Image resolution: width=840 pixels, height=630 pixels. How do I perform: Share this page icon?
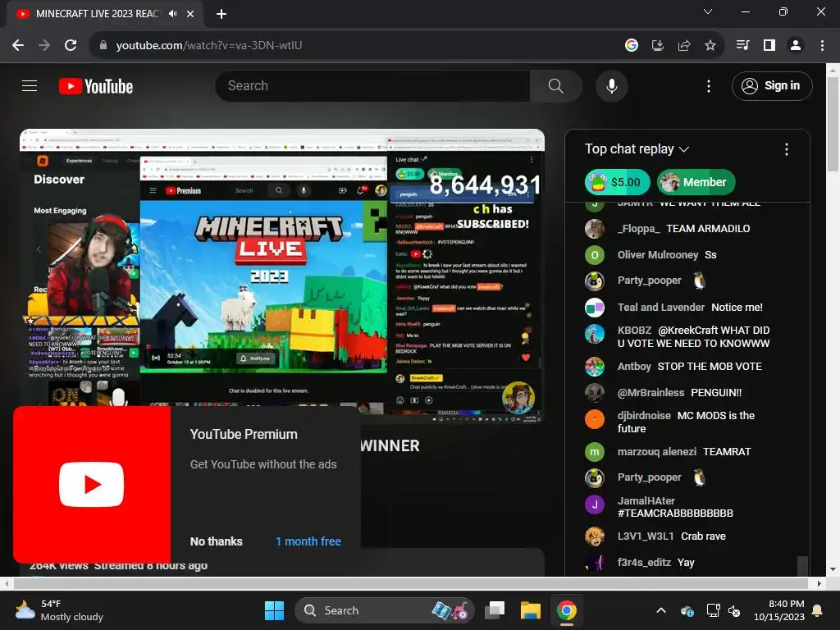pyautogui.click(x=683, y=46)
